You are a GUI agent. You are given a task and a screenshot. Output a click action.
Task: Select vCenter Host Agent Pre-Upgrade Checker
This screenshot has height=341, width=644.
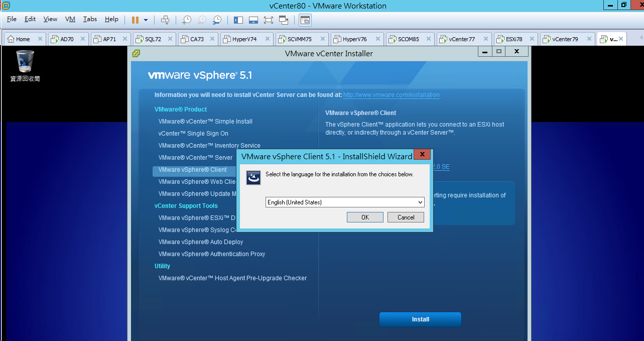tap(232, 278)
